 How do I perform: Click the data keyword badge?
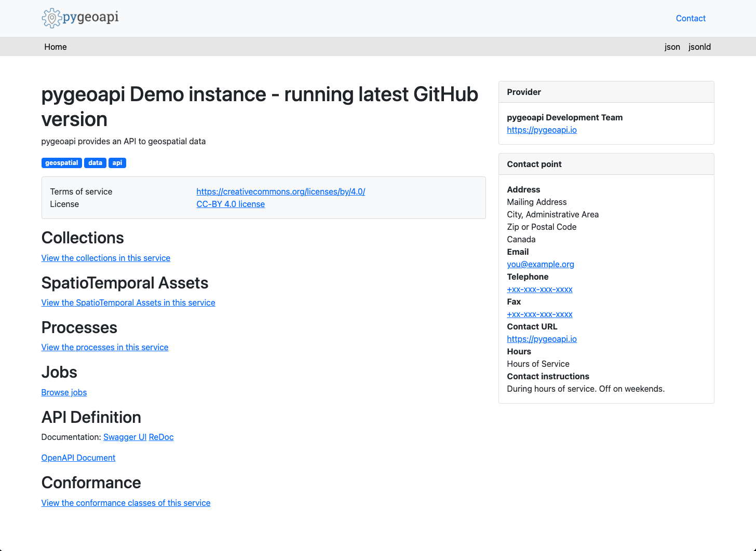(95, 163)
